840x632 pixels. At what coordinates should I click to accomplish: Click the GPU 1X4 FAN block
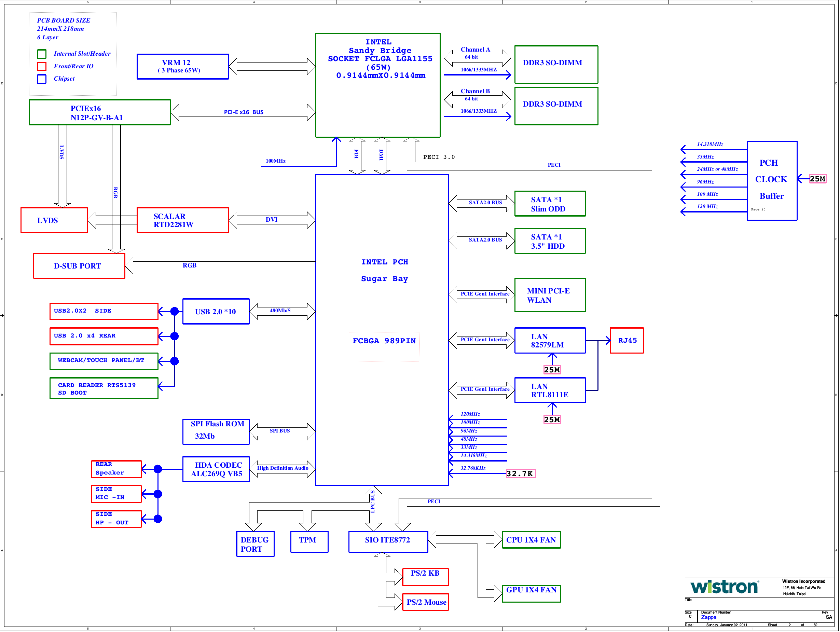[x=531, y=594]
